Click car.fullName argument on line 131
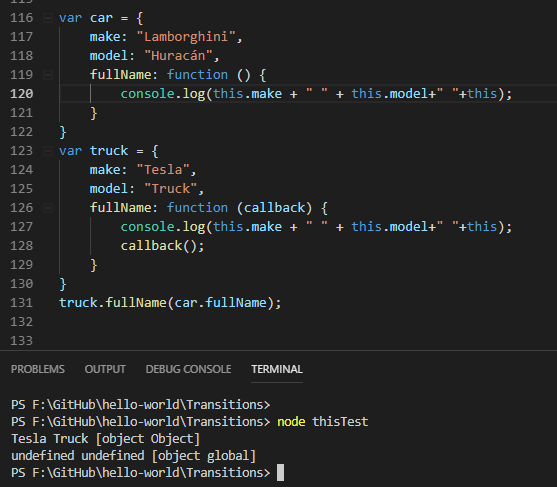Image resolution: width=557 pixels, height=487 pixels. [x=220, y=303]
